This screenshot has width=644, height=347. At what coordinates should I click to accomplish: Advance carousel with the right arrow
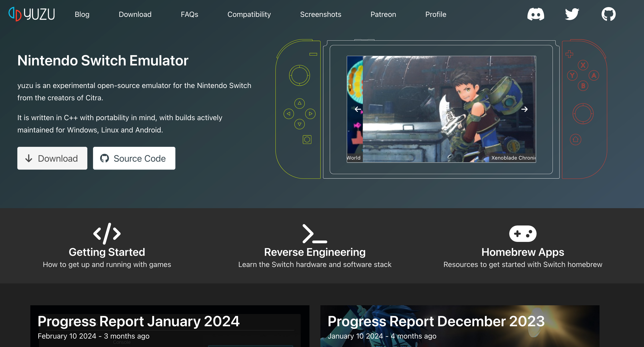point(525,109)
